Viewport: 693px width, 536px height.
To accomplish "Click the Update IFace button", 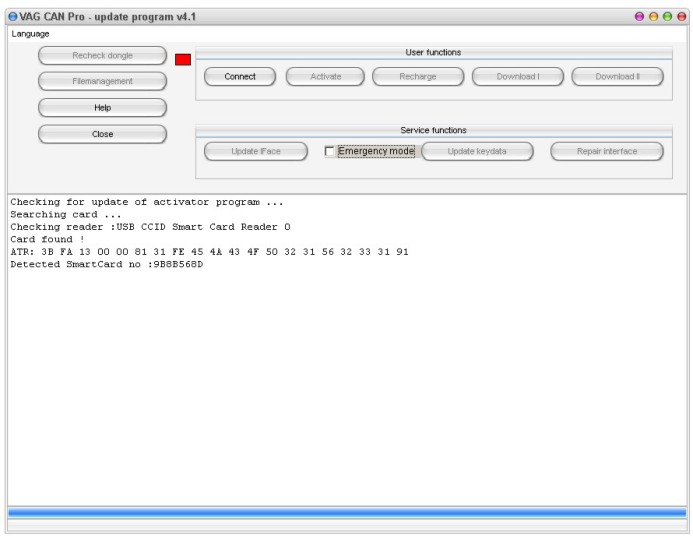I will coord(256,152).
